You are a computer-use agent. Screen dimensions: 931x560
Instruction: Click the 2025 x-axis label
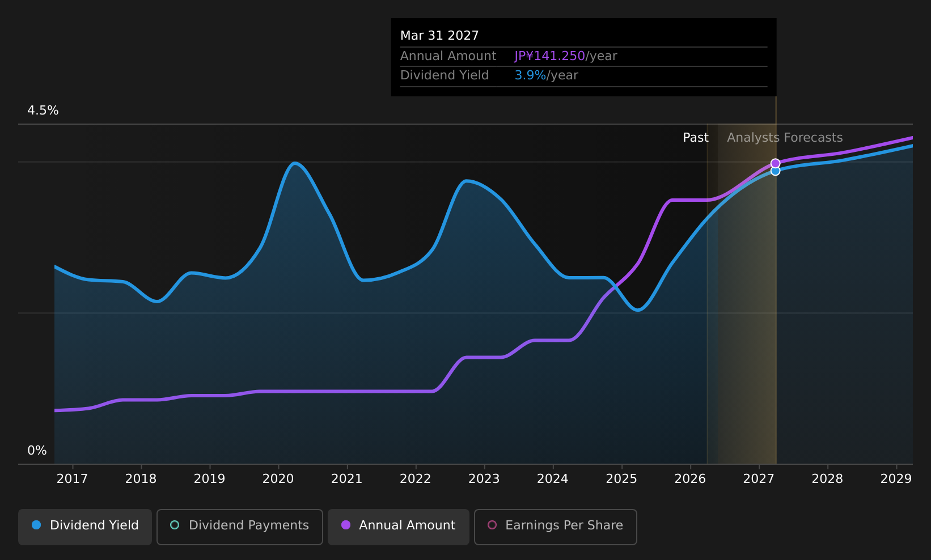[x=621, y=479]
